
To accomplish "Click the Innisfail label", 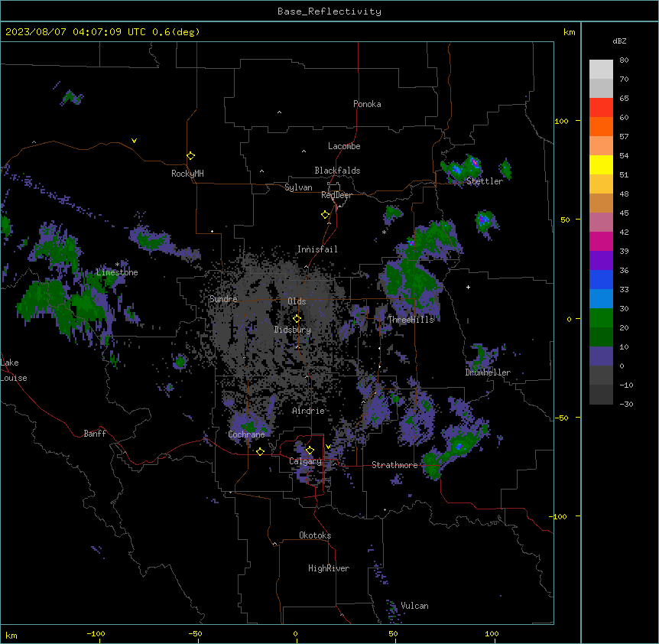I will pyautogui.click(x=317, y=249).
